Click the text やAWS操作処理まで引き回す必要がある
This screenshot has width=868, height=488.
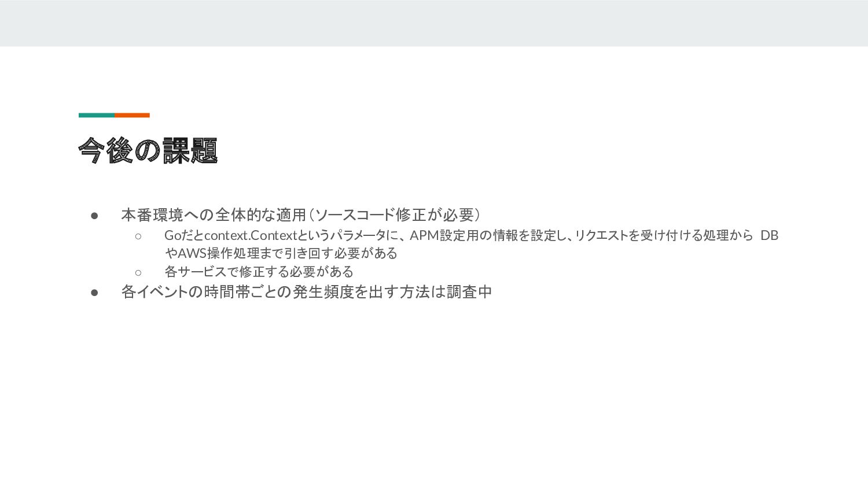pyautogui.click(x=281, y=253)
